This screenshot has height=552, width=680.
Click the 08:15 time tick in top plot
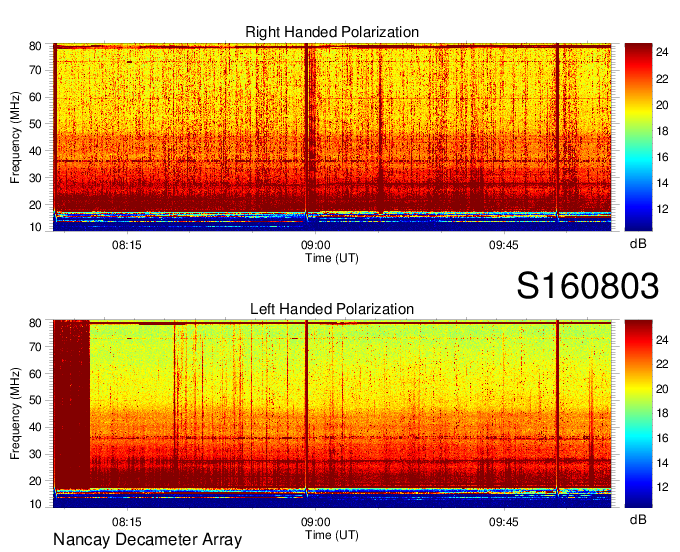click(127, 245)
